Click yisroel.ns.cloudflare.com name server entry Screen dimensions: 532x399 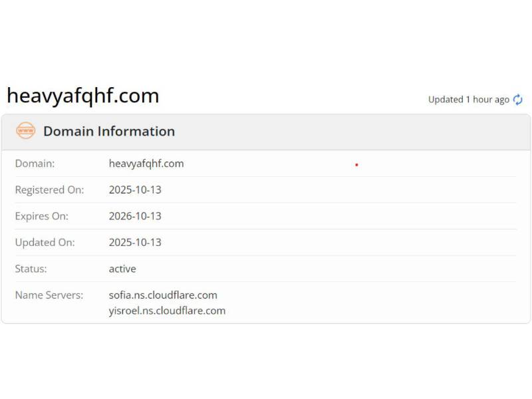click(167, 311)
